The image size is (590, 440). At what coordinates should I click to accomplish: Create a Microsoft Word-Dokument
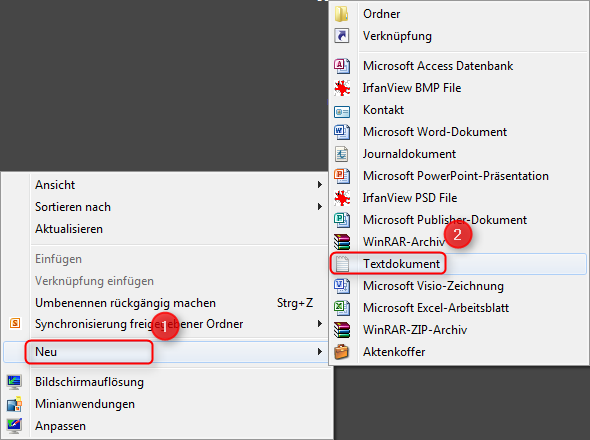(x=459, y=132)
